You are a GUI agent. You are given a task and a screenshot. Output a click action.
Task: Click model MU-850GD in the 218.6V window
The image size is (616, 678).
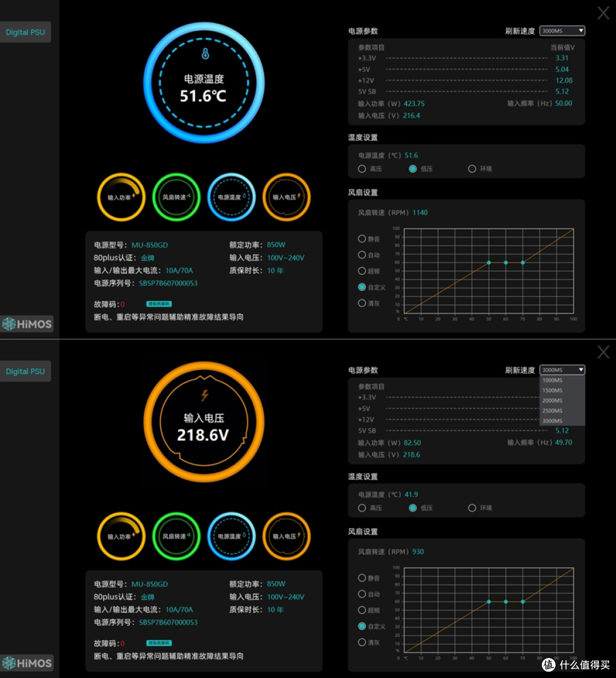click(x=149, y=584)
